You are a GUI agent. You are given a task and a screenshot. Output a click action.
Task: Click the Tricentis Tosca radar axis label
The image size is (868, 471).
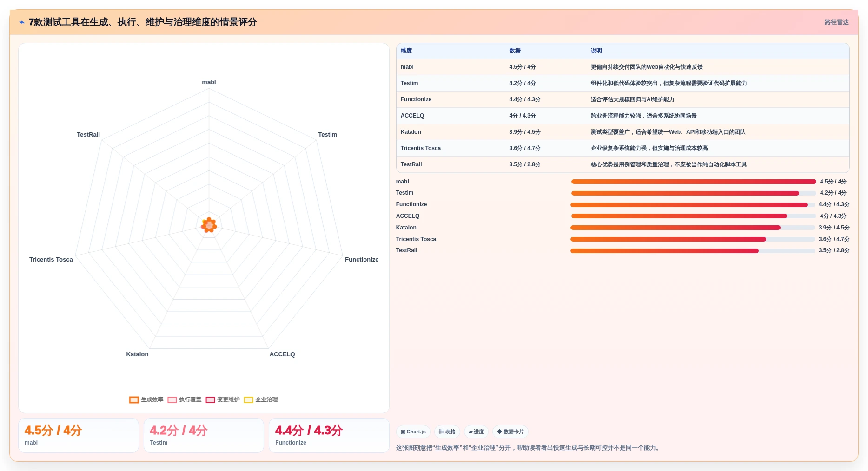pyautogui.click(x=51, y=260)
